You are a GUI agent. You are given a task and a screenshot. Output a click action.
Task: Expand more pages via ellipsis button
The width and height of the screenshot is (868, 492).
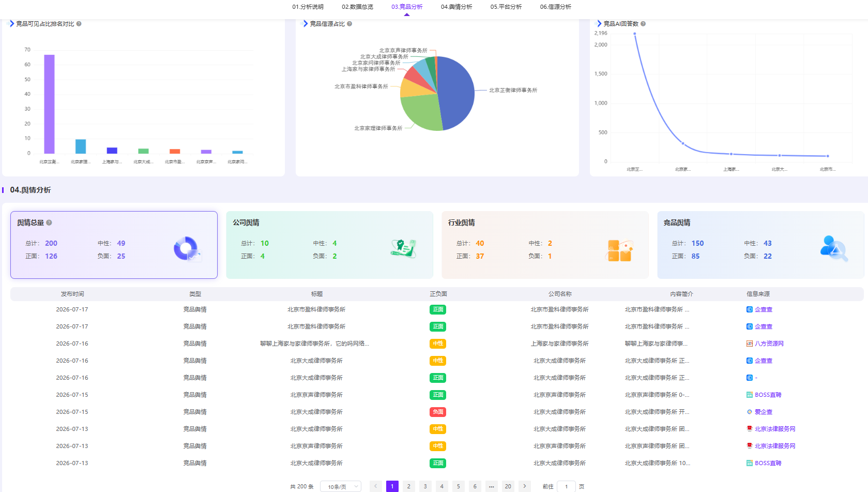pyautogui.click(x=492, y=486)
